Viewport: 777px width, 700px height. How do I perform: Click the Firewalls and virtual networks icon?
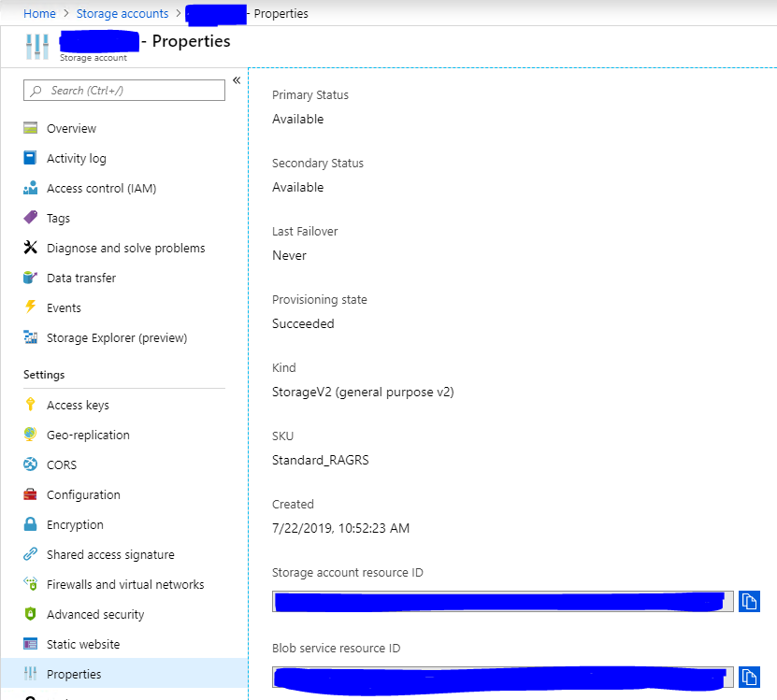[x=30, y=584]
